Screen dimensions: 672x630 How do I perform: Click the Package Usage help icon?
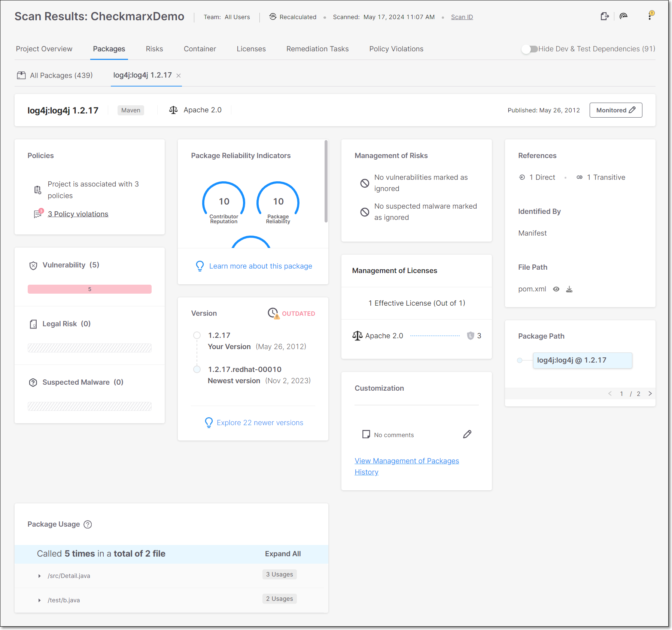click(88, 524)
